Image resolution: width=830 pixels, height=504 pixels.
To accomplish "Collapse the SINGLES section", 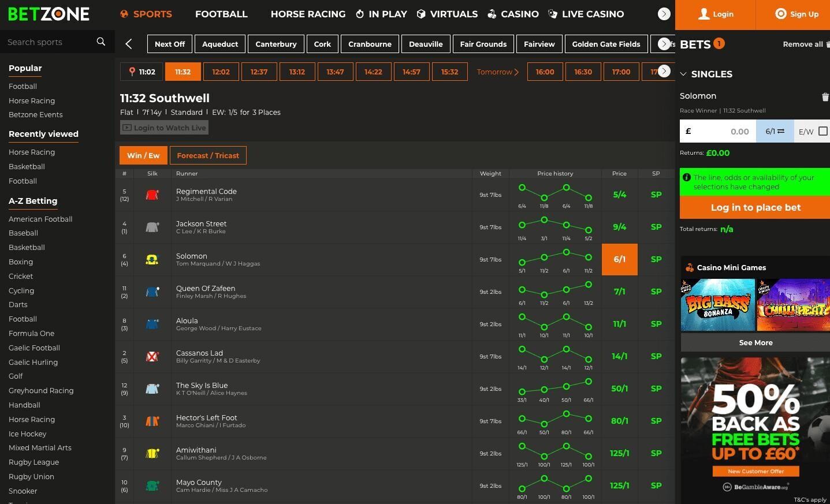I will (x=706, y=74).
